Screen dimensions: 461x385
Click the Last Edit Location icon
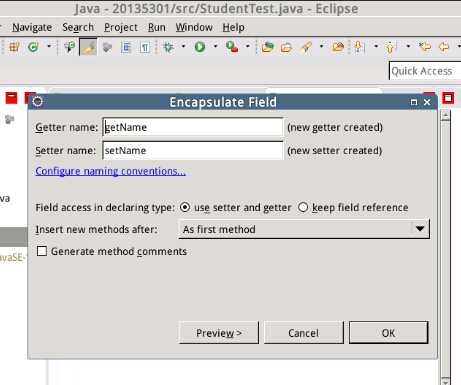pyautogui.click(x=425, y=47)
